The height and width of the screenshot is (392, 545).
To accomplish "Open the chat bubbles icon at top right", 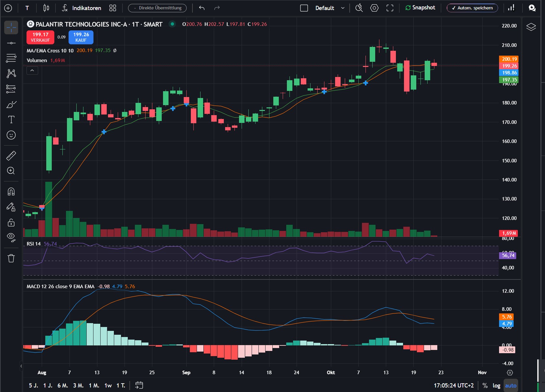I will click(x=532, y=8).
